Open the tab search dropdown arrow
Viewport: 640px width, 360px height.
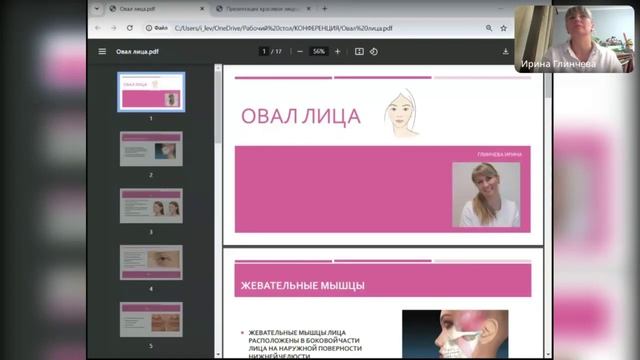click(x=97, y=8)
